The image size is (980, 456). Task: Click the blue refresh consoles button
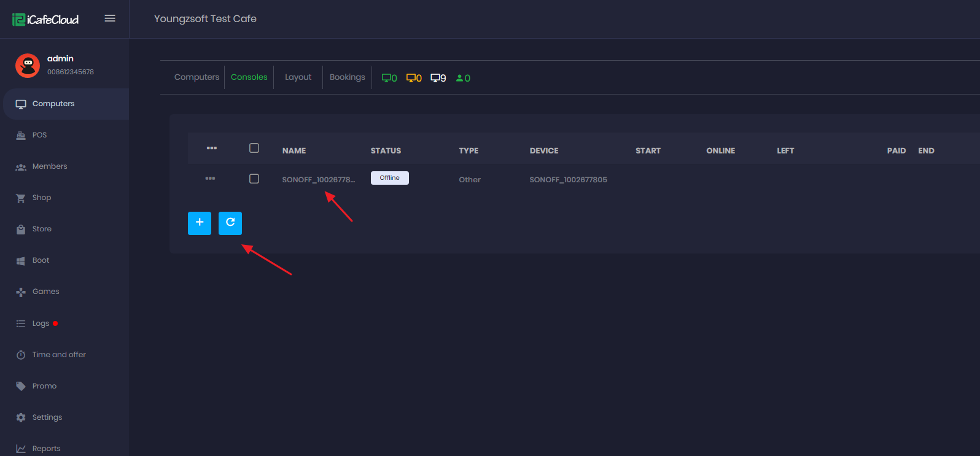(x=230, y=223)
